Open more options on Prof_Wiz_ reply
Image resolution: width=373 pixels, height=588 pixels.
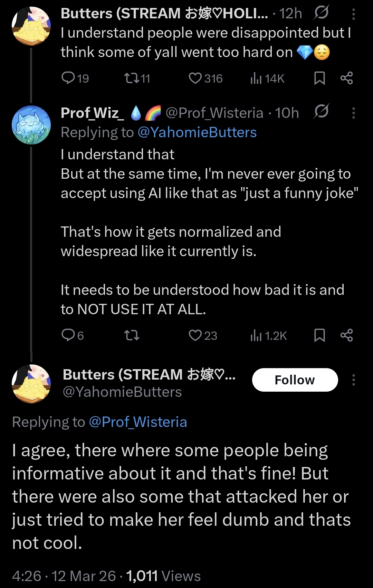pyautogui.click(x=353, y=113)
